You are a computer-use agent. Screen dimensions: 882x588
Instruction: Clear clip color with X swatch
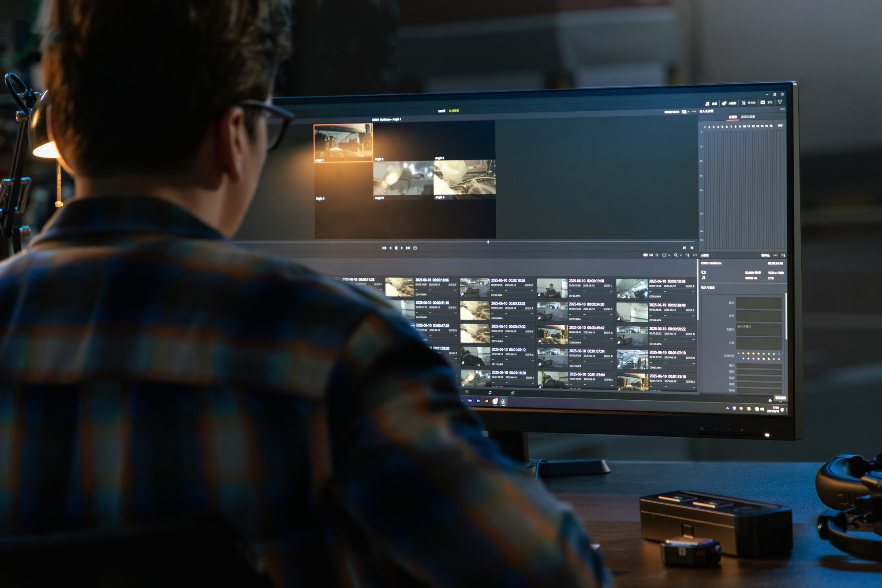739,354
